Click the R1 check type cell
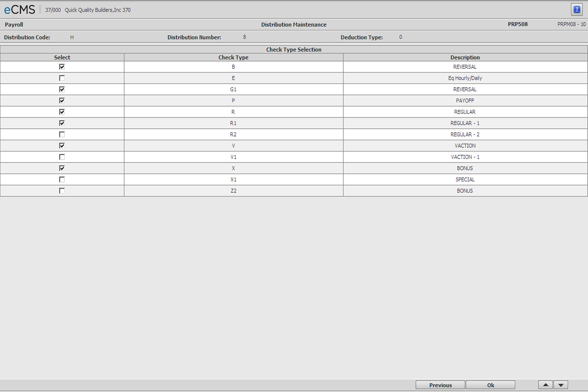The height and width of the screenshot is (392, 588). click(x=233, y=123)
